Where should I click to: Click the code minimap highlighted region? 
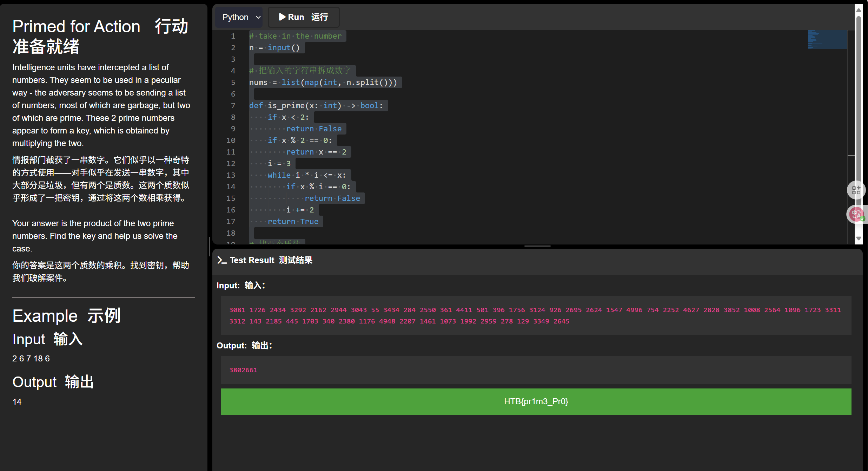[827, 39]
